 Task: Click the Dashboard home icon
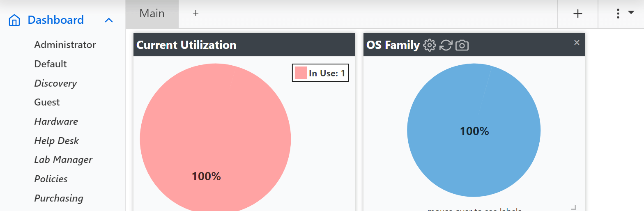[x=14, y=20]
